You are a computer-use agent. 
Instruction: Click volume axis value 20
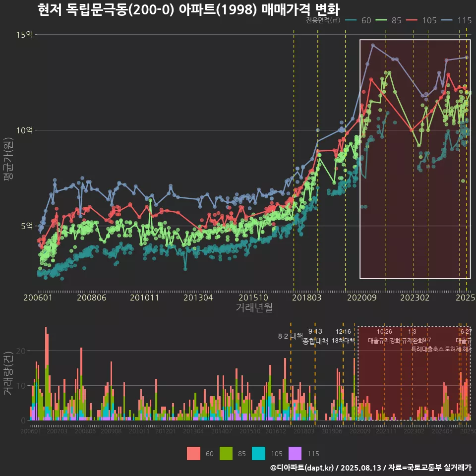(21, 351)
